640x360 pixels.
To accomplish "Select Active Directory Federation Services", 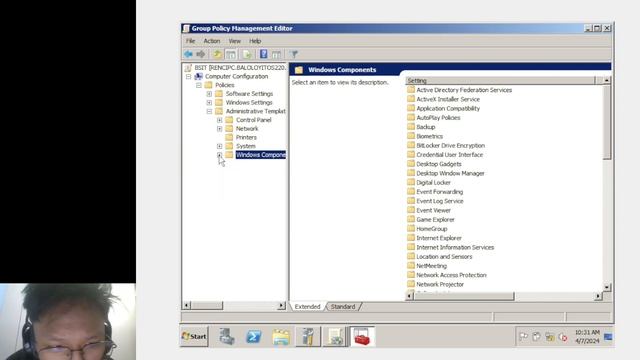I will [464, 90].
